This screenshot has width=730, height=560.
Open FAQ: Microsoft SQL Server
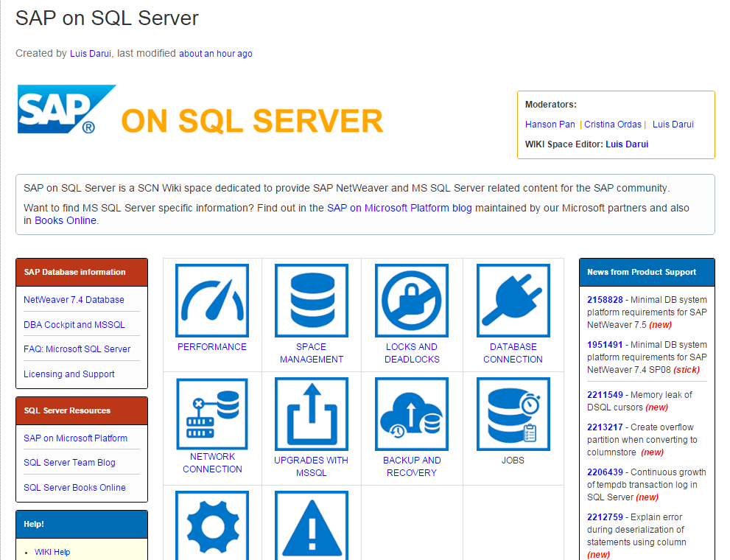click(x=69, y=349)
